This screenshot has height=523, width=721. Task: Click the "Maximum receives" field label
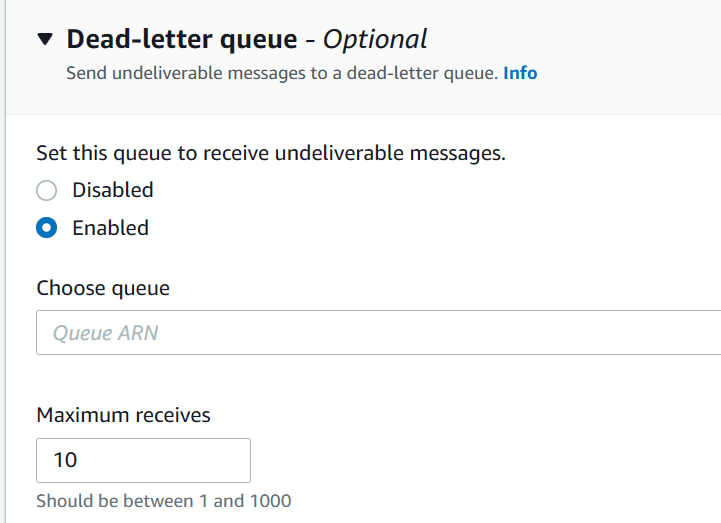tap(123, 415)
